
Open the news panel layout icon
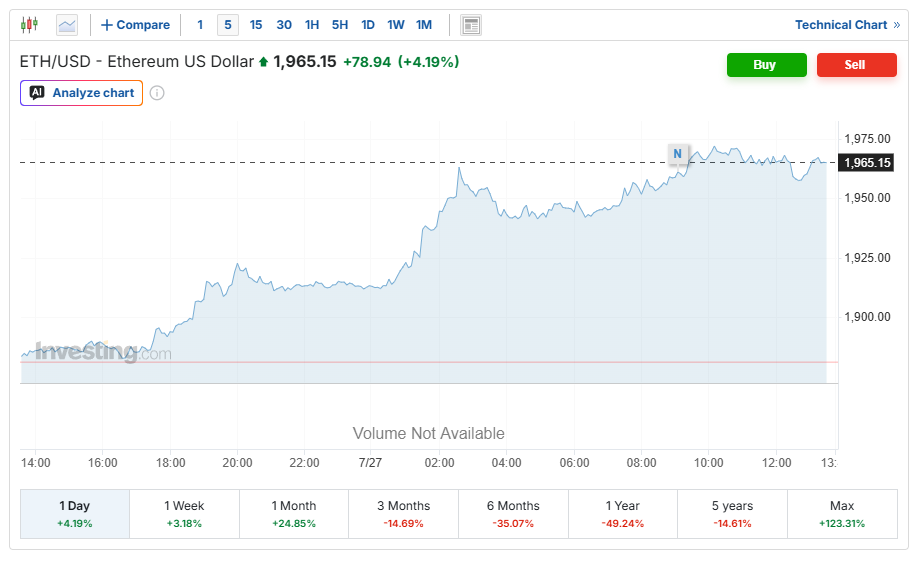(x=471, y=25)
